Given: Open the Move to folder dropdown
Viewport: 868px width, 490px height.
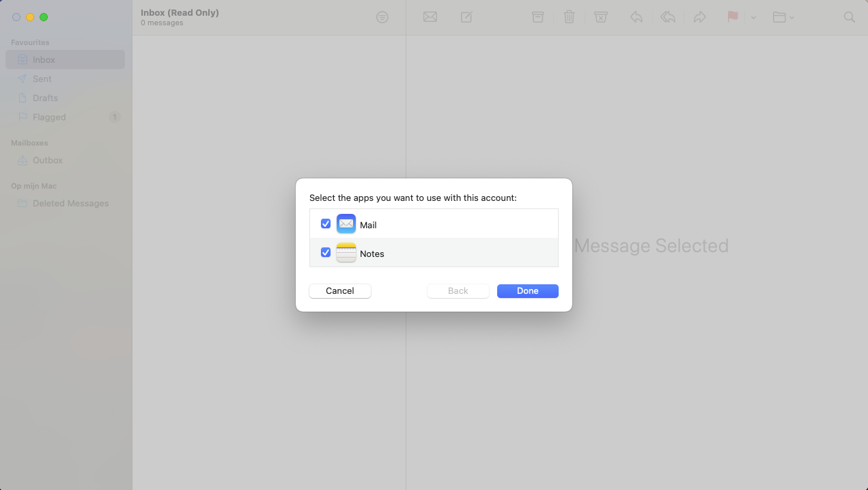Looking at the screenshot, I should point(783,17).
